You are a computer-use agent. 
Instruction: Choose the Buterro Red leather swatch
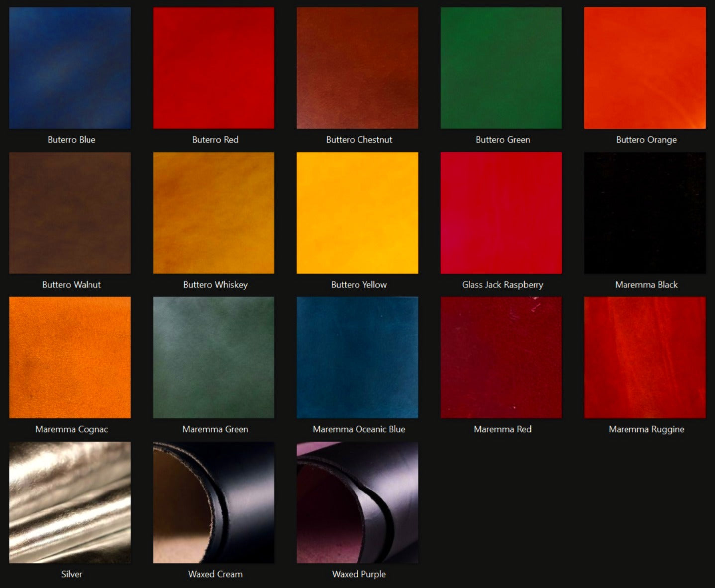(x=214, y=68)
